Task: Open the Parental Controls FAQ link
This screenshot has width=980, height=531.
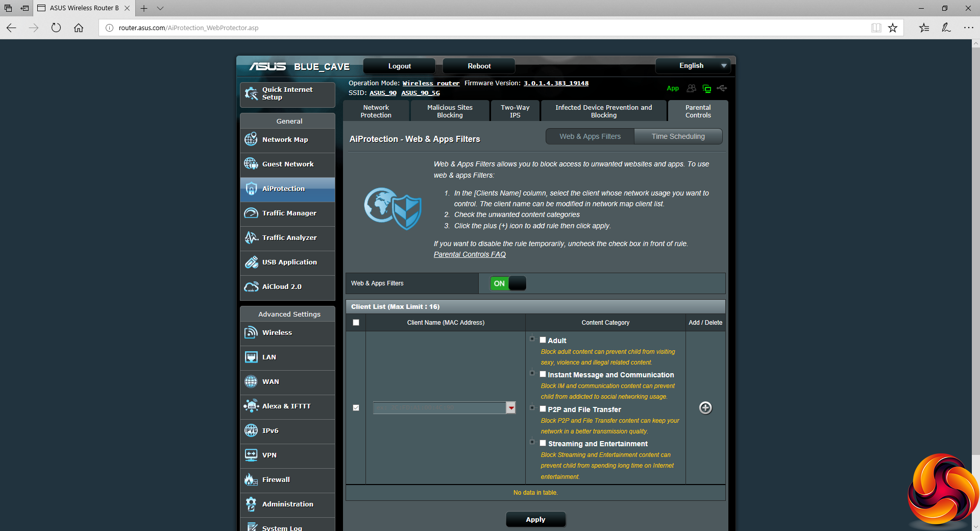Action: click(x=470, y=254)
